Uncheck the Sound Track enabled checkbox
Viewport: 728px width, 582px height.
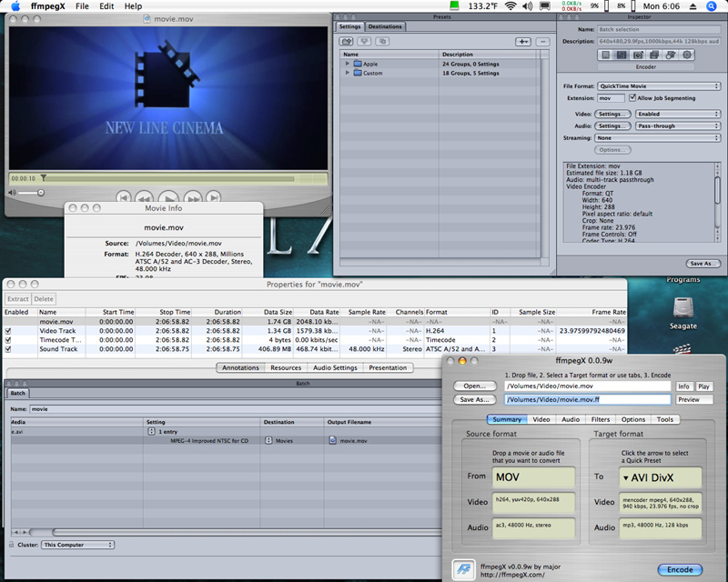coord(8,349)
